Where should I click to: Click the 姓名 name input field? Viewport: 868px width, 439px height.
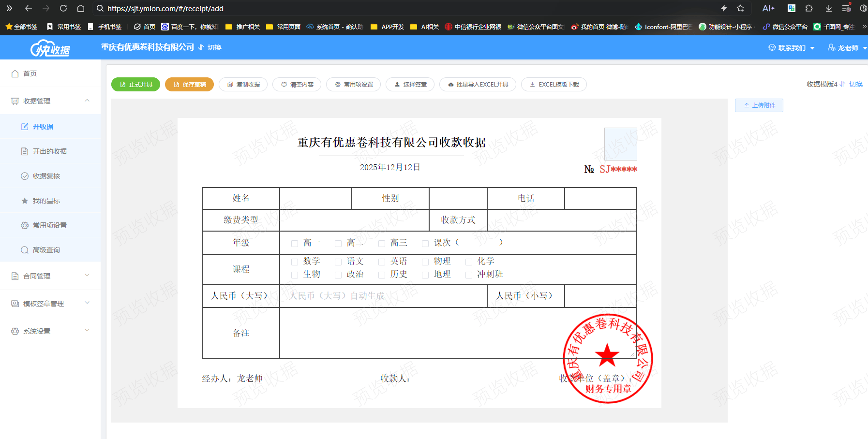(x=315, y=198)
